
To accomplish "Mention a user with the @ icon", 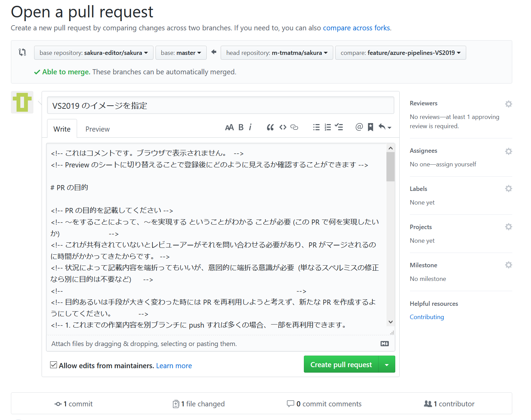I will (x=359, y=127).
